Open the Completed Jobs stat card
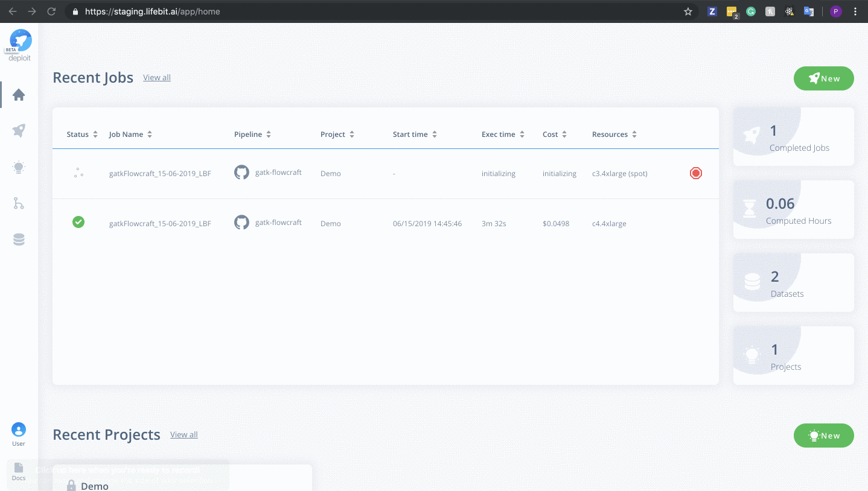868x491 pixels. click(x=794, y=136)
